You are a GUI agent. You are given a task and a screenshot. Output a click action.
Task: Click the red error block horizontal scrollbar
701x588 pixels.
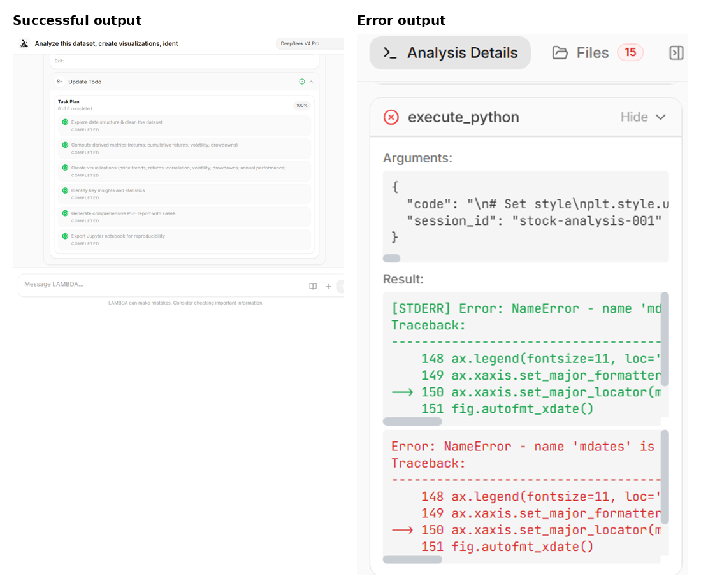point(412,559)
